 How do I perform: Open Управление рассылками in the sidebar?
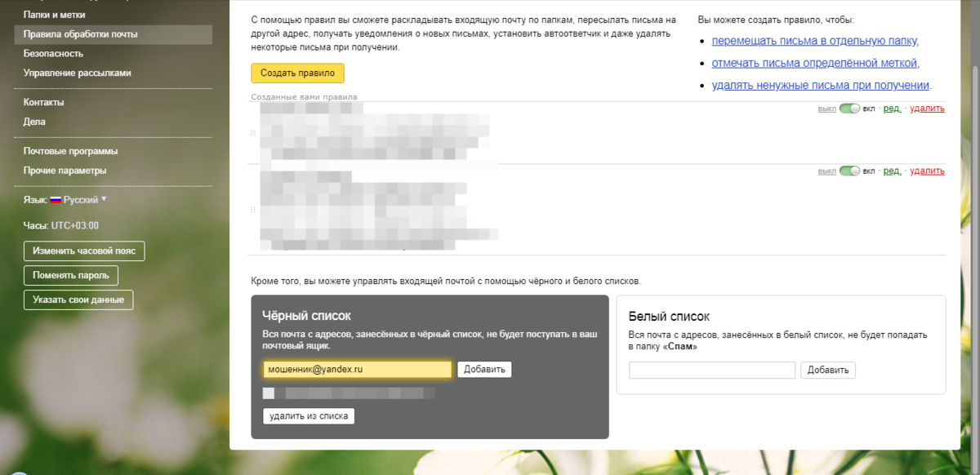point(77,73)
